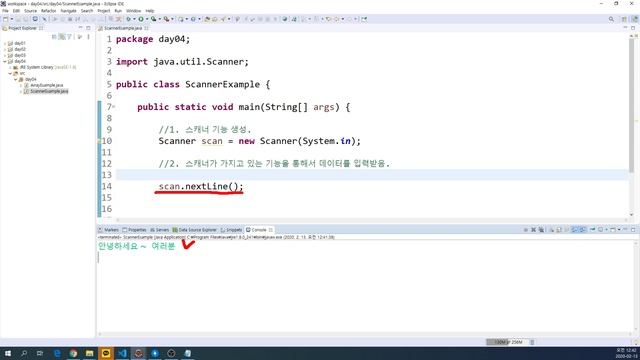Click the garbage collector trash icon
Viewport: 640px width, 360px height.
click(532, 342)
